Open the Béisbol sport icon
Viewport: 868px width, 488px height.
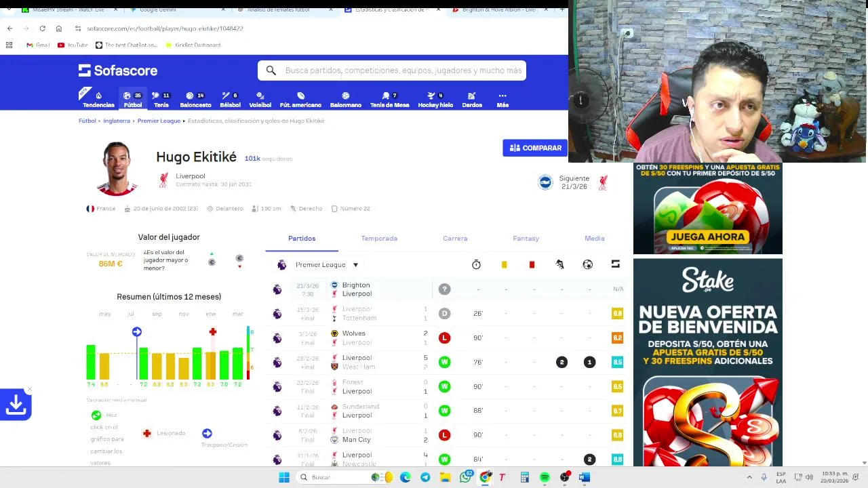coord(230,99)
